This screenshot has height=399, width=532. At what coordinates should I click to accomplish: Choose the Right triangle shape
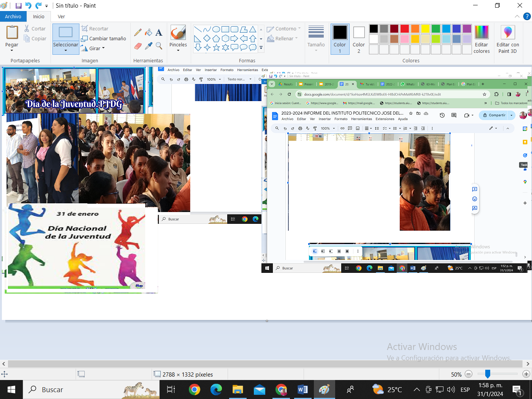pos(198,38)
